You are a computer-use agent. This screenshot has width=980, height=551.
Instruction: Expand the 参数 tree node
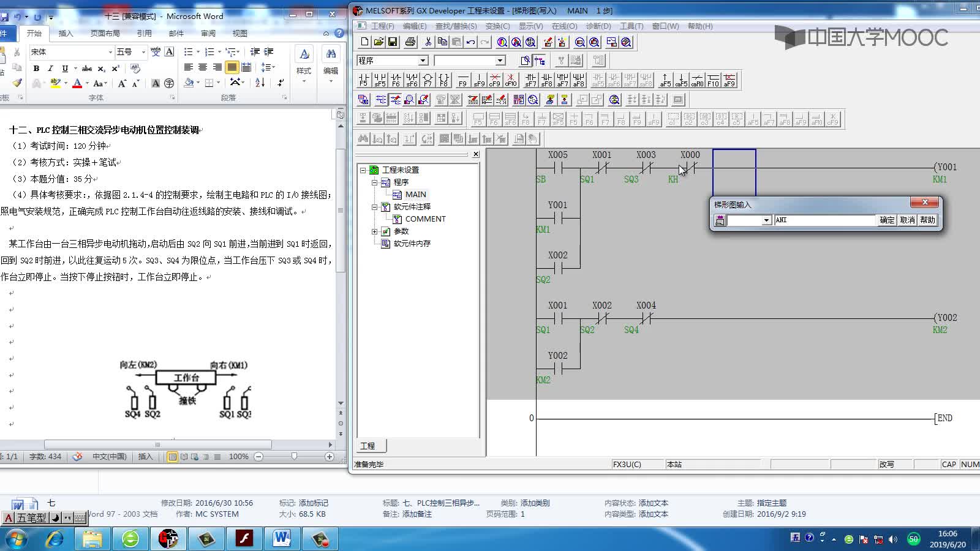click(x=374, y=231)
